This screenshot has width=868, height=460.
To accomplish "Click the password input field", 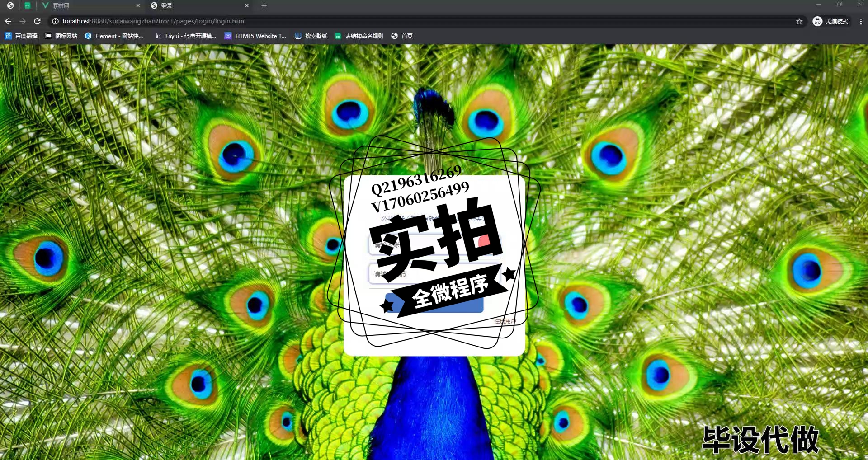I will [x=434, y=274].
